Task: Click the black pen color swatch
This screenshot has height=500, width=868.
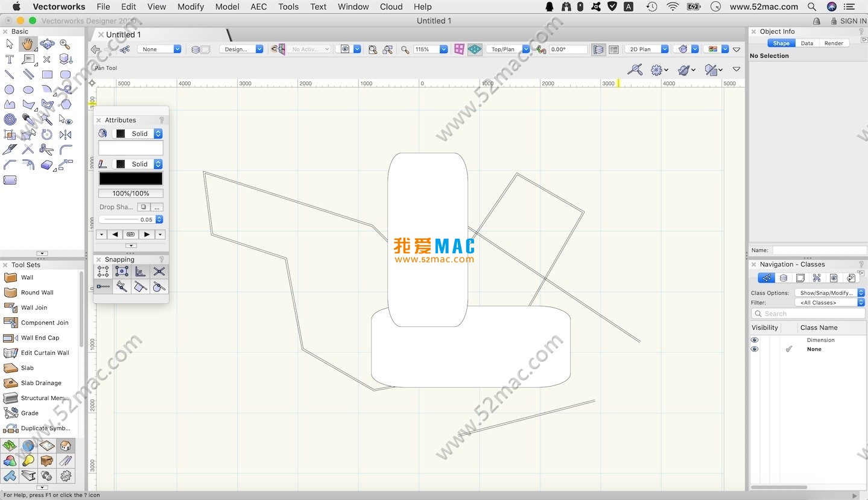Action: click(x=130, y=179)
